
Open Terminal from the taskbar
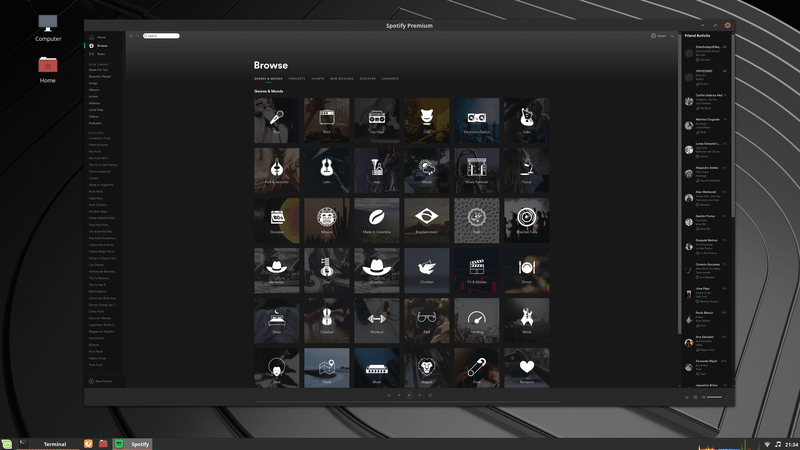pos(50,444)
